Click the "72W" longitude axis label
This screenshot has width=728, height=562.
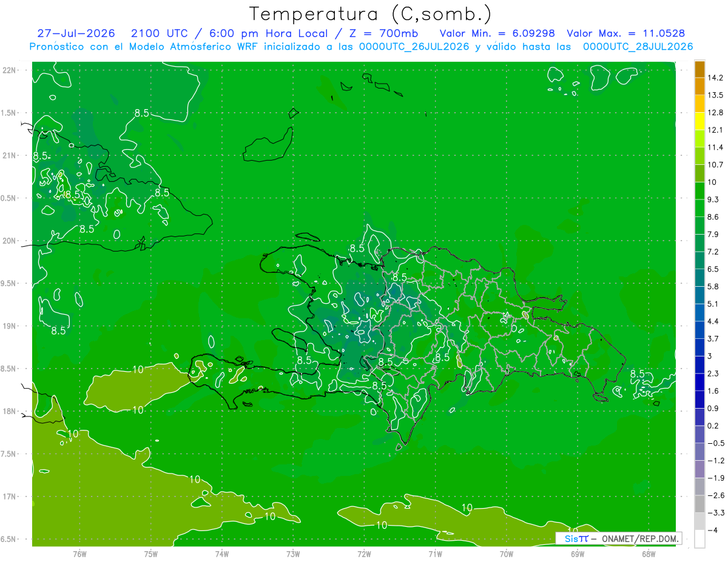point(364,554)
